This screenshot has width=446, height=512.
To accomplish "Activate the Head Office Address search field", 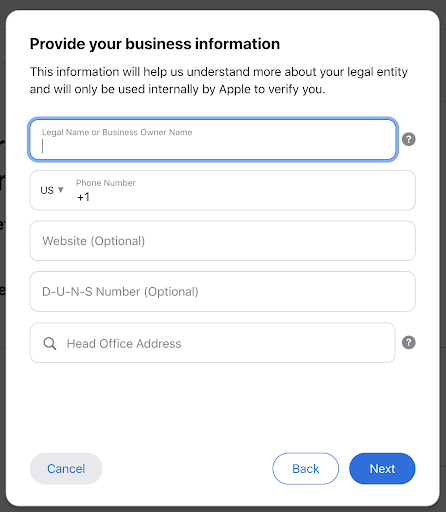I will point(212,343).
